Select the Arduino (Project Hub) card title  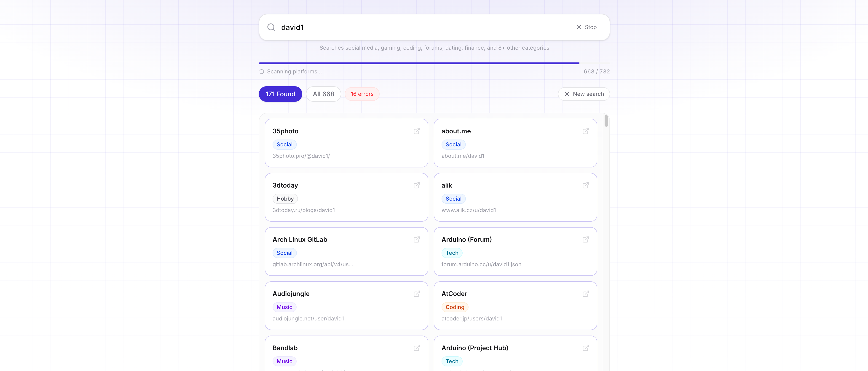(474, 348)
